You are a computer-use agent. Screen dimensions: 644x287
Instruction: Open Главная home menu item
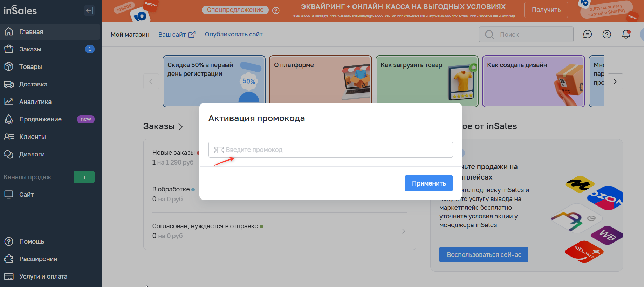[x=50, y=32]
